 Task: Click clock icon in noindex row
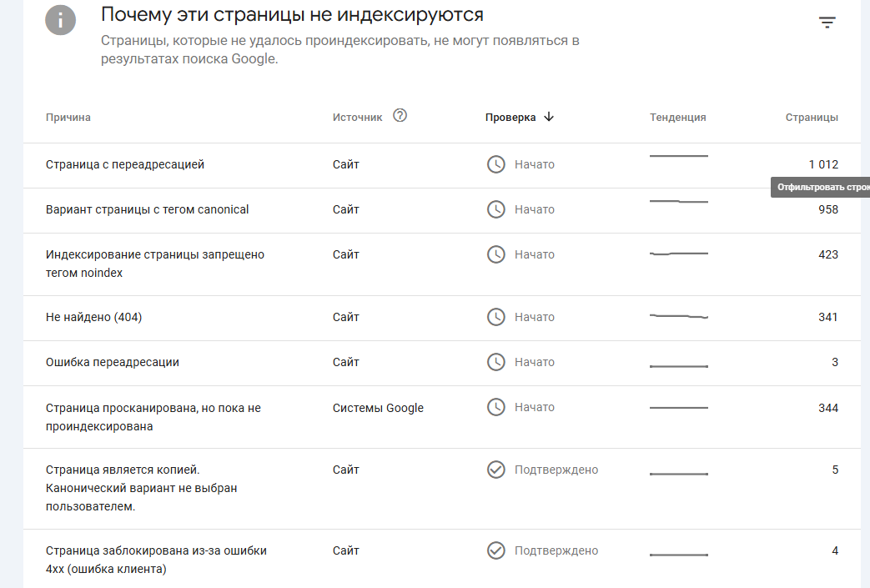pos(496,254)
